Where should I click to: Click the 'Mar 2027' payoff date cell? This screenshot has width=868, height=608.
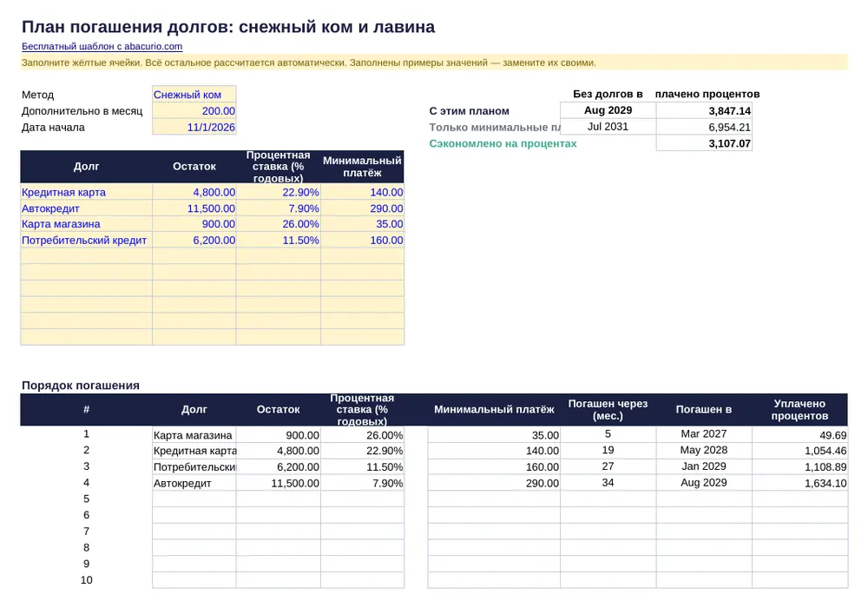point(704,434)
